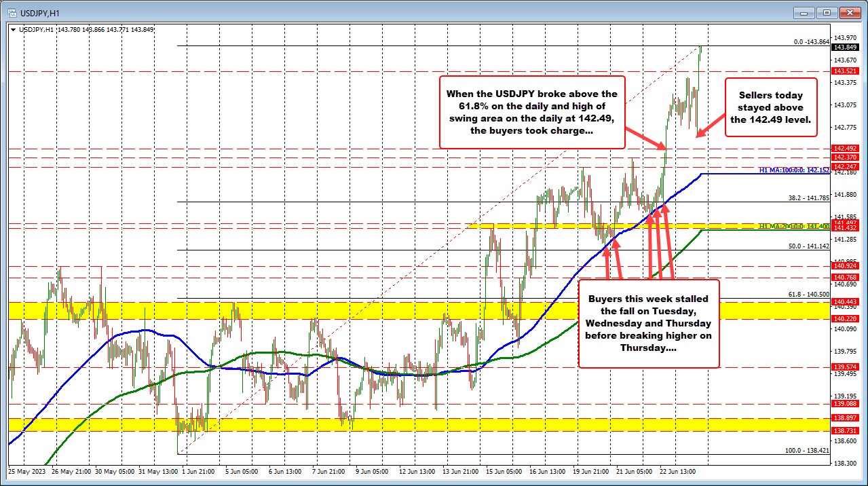
Task: Maximize the USDJPY,H1 chart window
Action: point(827,12)
